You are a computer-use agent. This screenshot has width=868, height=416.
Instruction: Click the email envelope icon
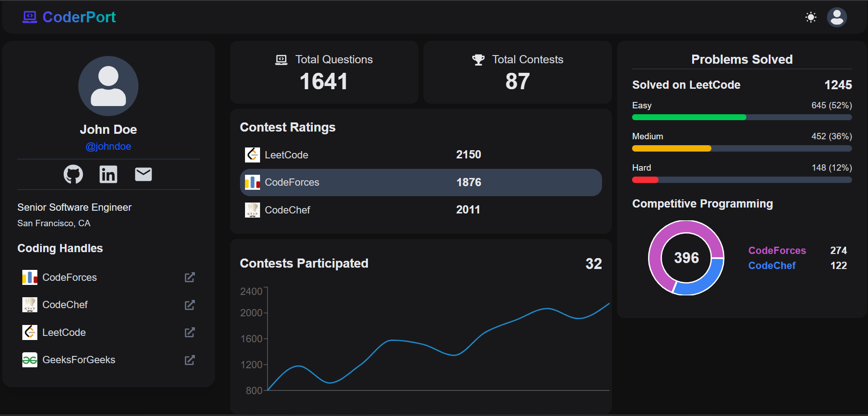(x=143, y=174)
